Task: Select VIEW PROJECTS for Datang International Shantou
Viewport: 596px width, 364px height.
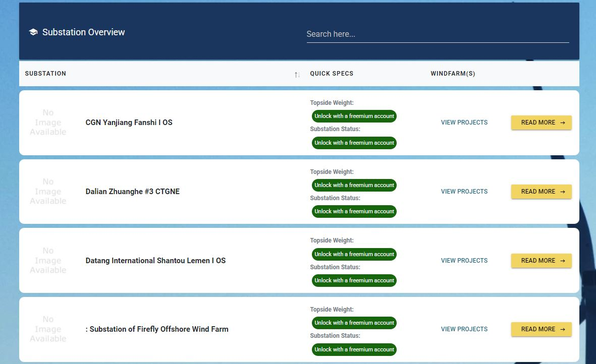Action: (x=464, y=261)
